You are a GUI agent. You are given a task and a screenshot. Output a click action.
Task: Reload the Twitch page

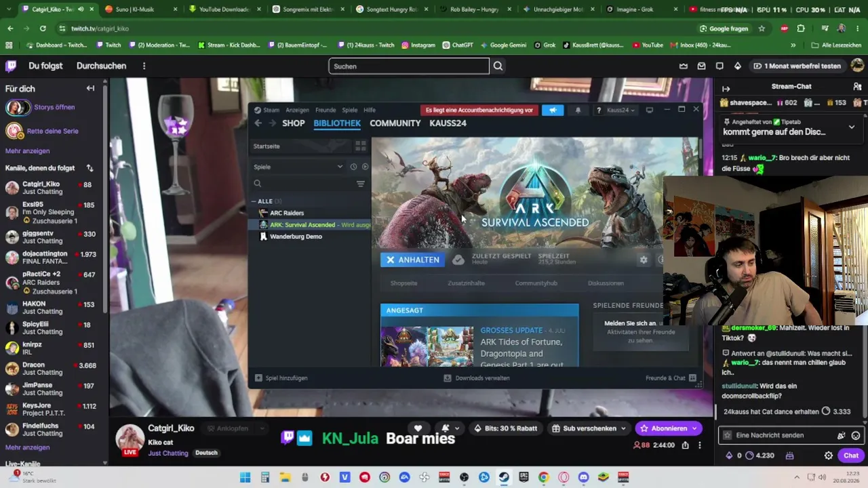pyautogui.click(x=43, y=28)
